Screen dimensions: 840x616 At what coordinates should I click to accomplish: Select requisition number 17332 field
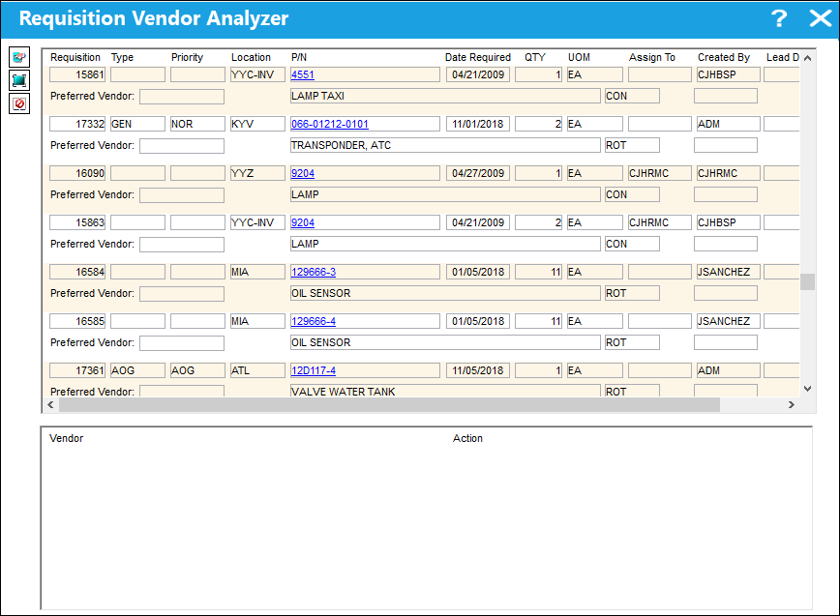[77, 124]
